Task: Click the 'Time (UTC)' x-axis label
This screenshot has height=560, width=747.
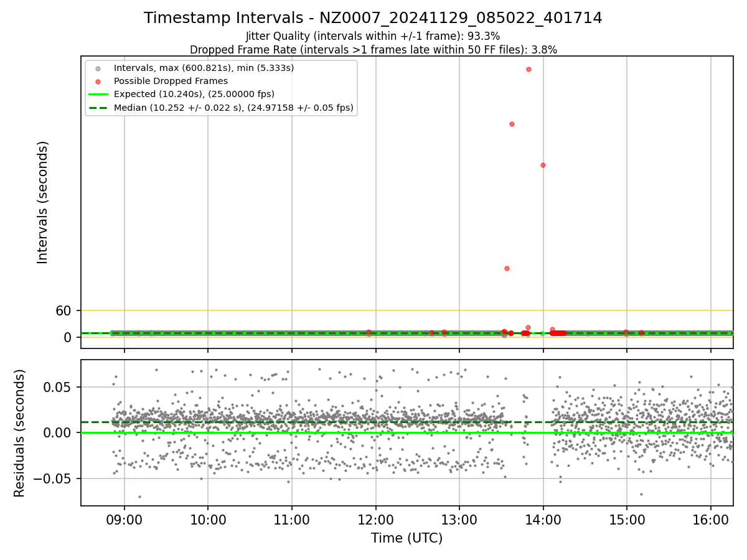Action: click(406, 538)
